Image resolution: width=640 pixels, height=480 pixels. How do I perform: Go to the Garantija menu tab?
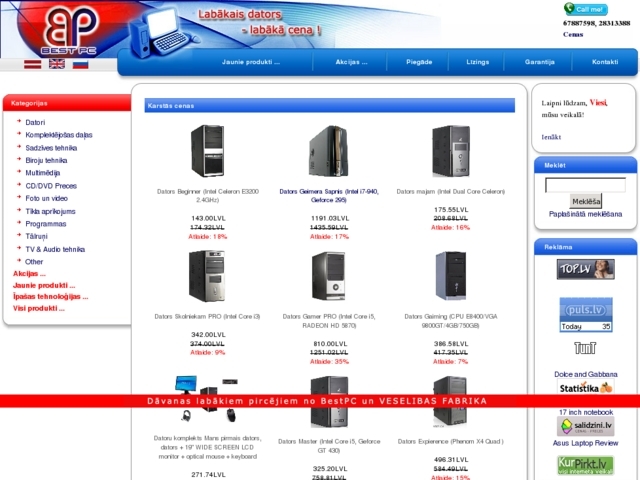[539, 62]
